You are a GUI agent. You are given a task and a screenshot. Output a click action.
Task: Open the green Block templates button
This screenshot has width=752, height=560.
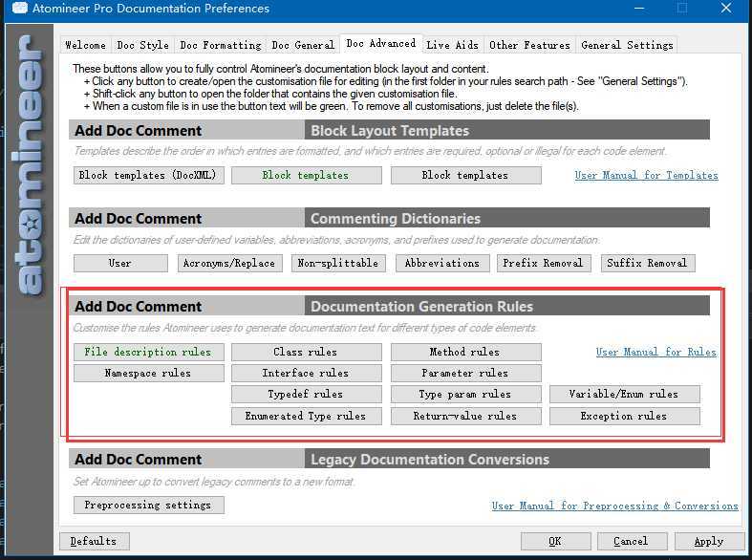306,176
